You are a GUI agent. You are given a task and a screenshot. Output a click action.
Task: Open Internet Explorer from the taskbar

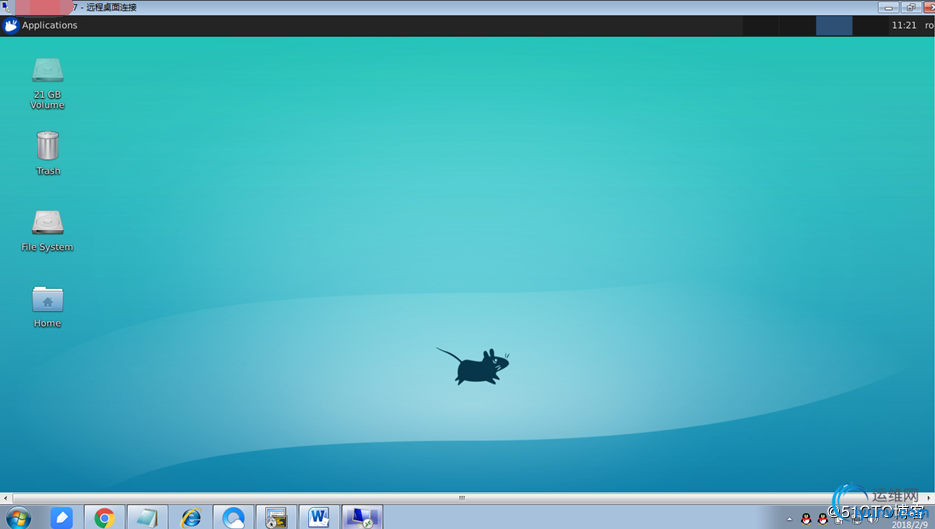190,518
